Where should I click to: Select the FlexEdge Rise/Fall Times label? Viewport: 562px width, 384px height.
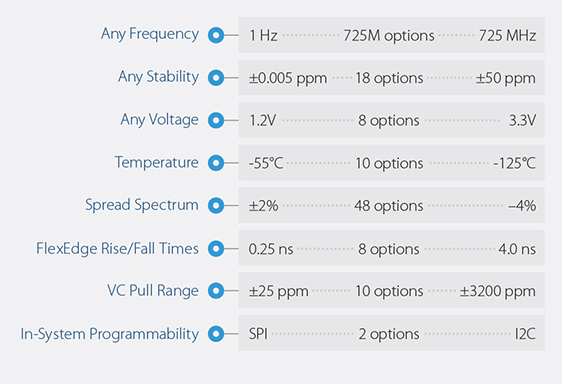tap(117, 248)
